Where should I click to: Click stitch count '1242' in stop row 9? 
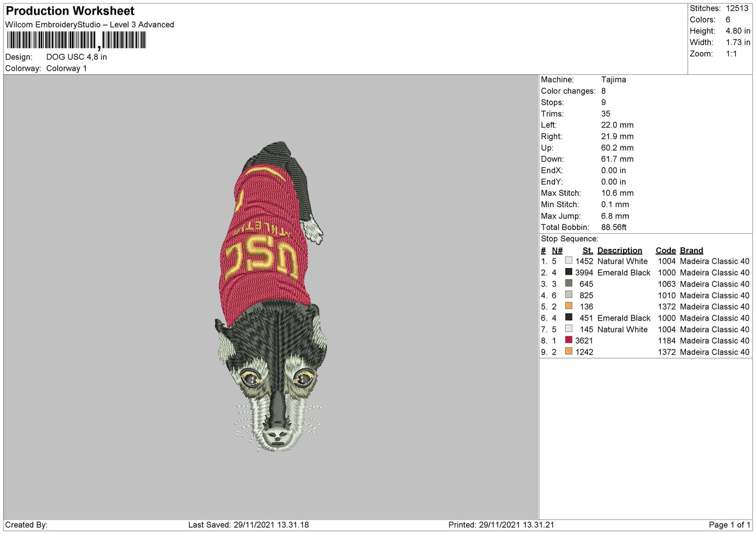click(x=584, y=352)
